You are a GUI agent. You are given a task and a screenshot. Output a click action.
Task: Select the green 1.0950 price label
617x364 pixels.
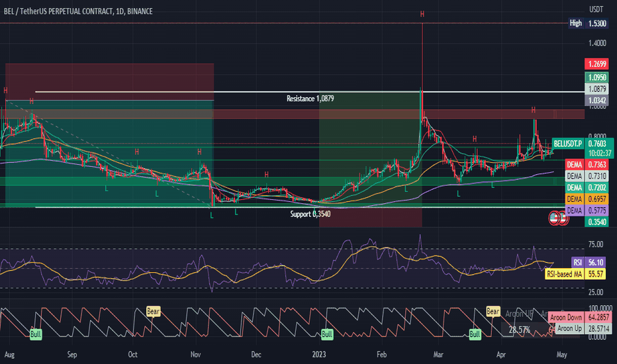click(x=596, y=77)
